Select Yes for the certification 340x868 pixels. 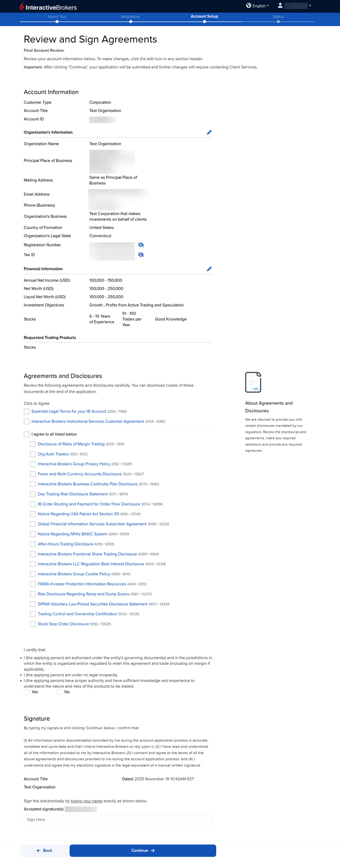point(27,692)
